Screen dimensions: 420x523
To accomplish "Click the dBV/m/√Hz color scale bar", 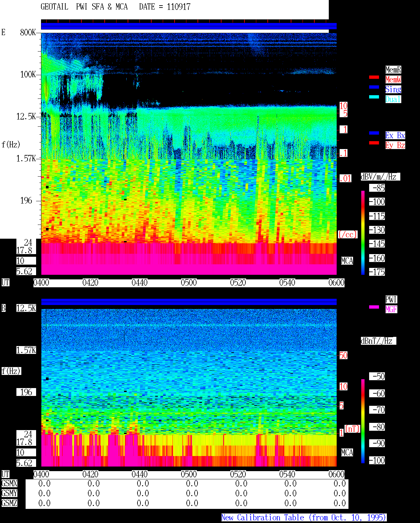I will pyautogui.click(x=363, y=233).
